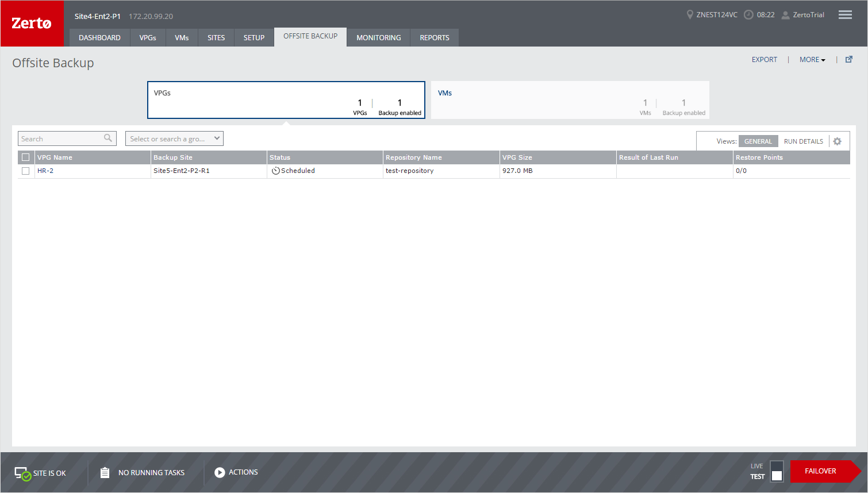Sort by Restore Points column header
This screenshot has width=868, height=493.
792,157
